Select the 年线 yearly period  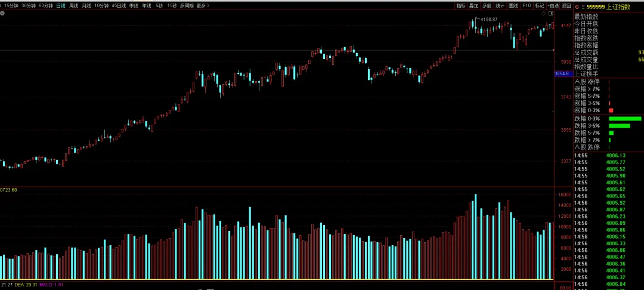coord(147,6)
